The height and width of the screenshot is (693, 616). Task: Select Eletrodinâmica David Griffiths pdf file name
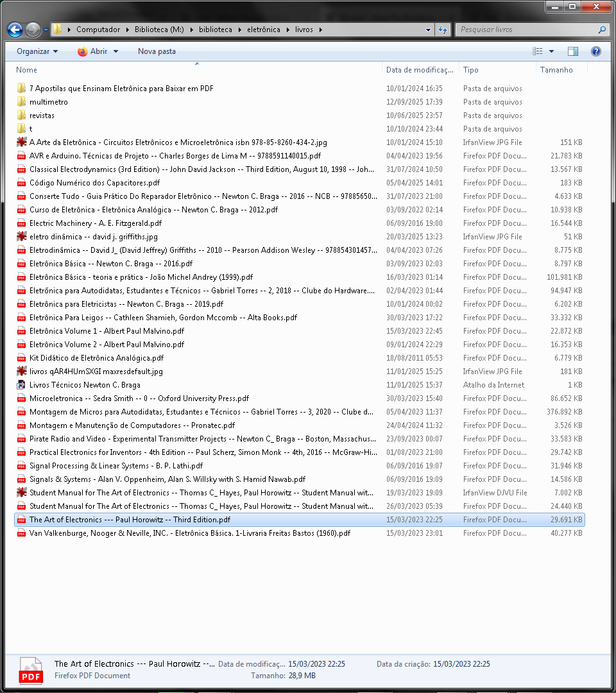click(x=203, y=250)
